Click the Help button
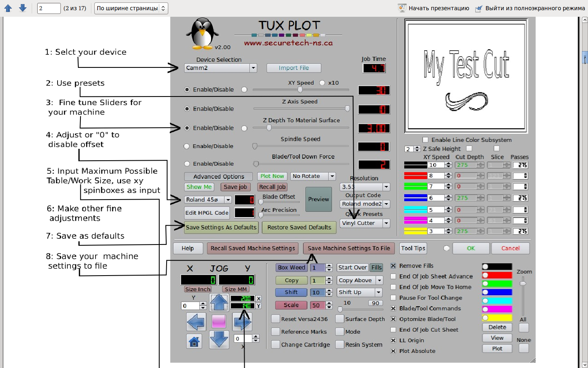Screen dimensions: 588x368 coord(188,248)
